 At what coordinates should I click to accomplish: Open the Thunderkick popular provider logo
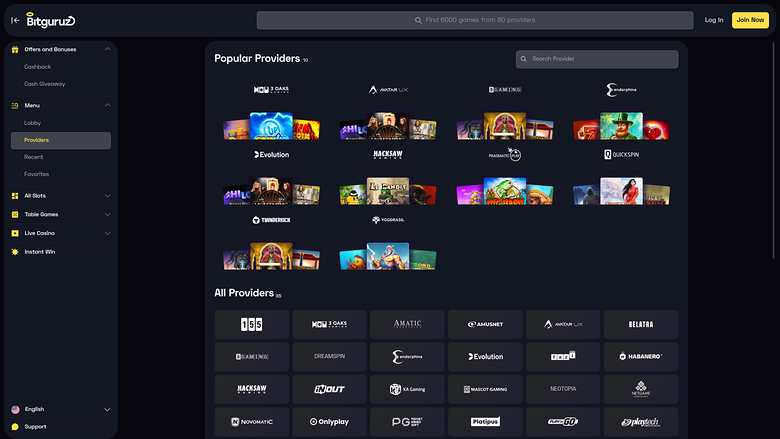[271, 220]
